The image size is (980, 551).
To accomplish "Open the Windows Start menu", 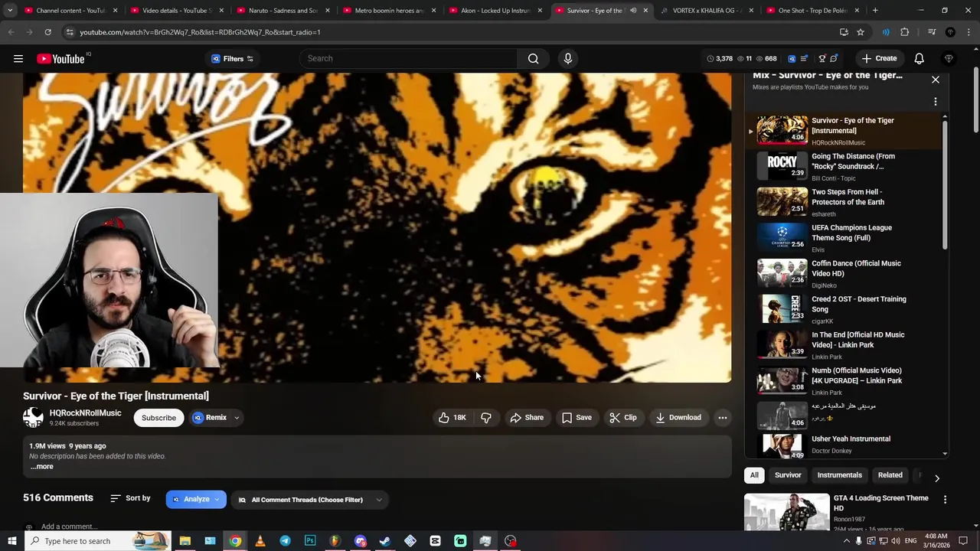I will (11, 541).
